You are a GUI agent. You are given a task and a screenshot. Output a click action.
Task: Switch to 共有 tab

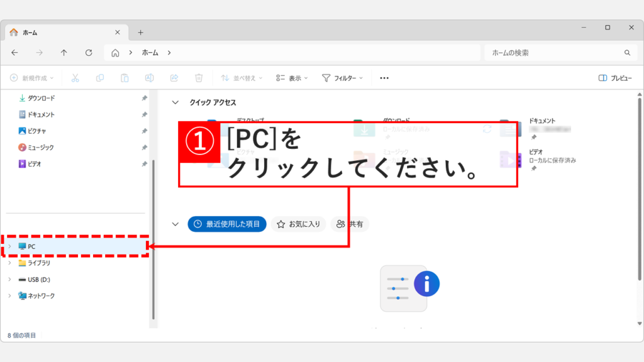350,224
